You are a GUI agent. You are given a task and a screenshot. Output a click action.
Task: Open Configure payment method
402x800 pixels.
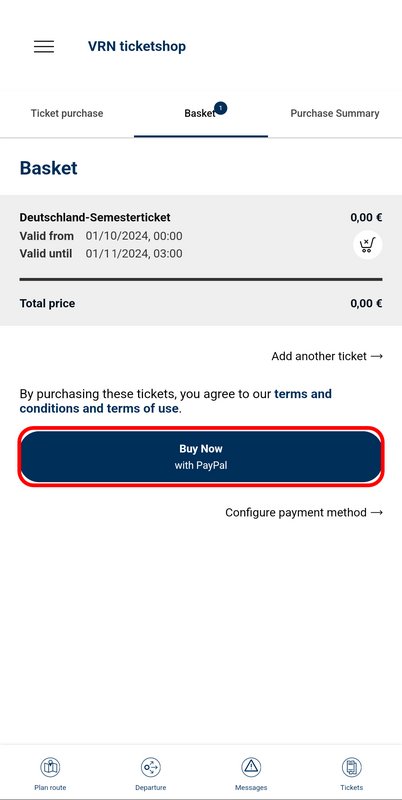pos(304,512)
